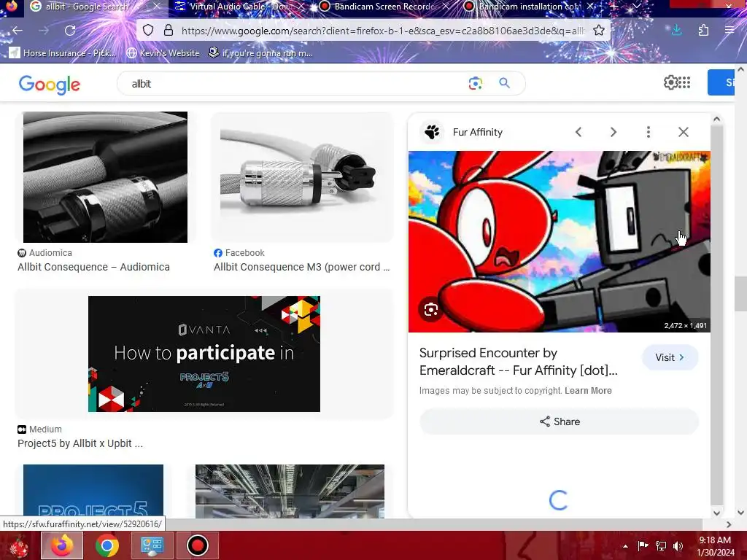Switch to Bandicam installation tab
Screen dimensions: 747x560
[529, 7]
